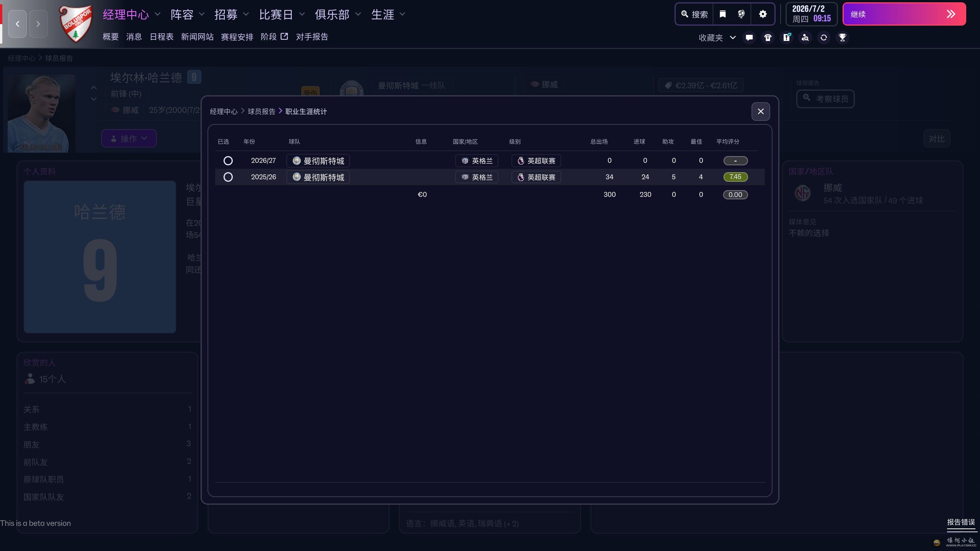This screenshot has width=980, height=551.
Task: Click the trophy competitions icon
Action: [842, 37]
